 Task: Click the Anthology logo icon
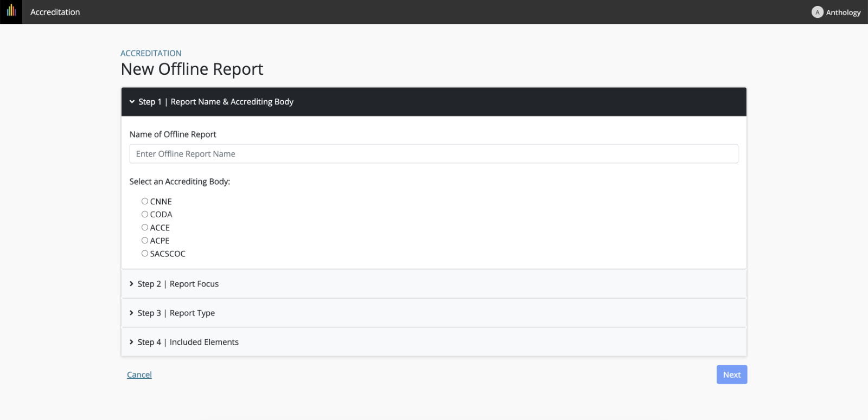click(x=11, y=11)
